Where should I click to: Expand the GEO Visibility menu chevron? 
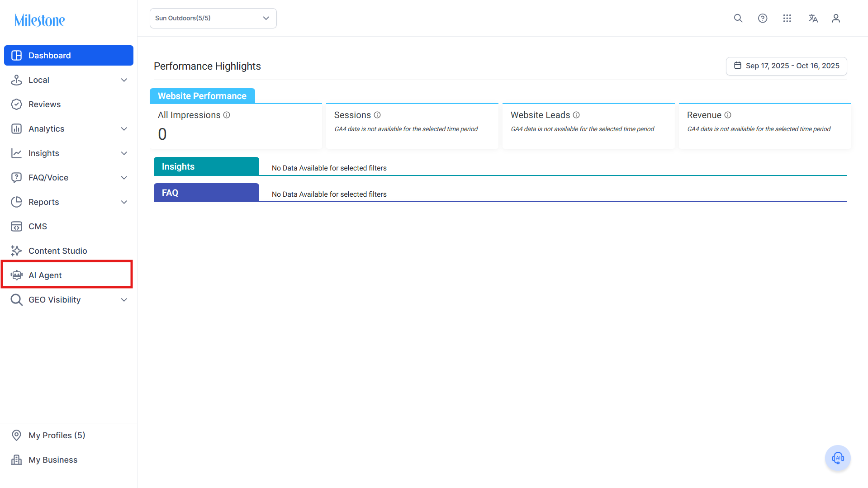(x=124, y=300)
